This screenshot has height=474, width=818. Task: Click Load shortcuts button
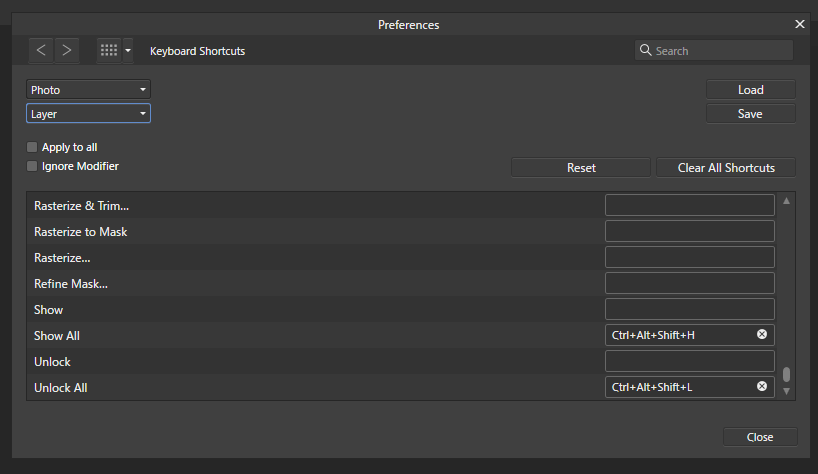(x=750, y=90)
